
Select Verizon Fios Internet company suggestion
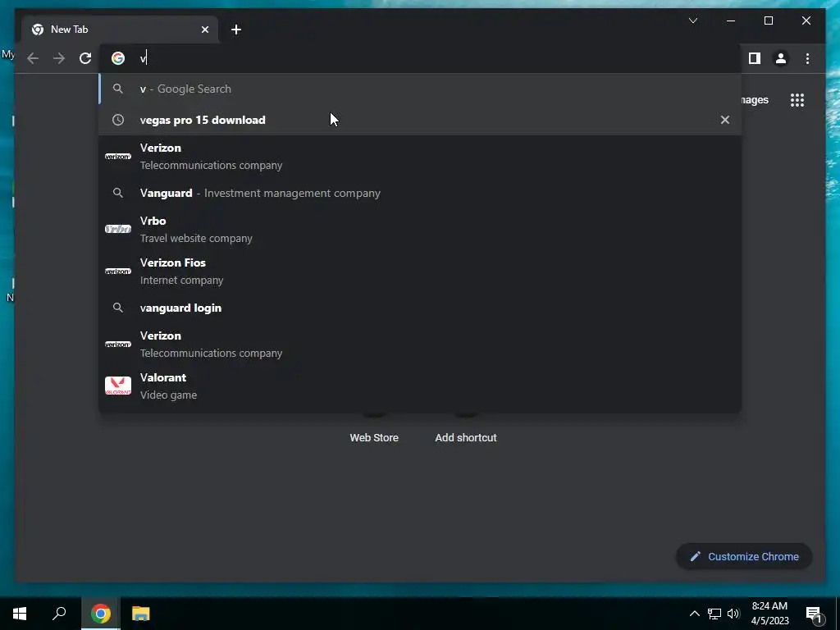point(421,271)
